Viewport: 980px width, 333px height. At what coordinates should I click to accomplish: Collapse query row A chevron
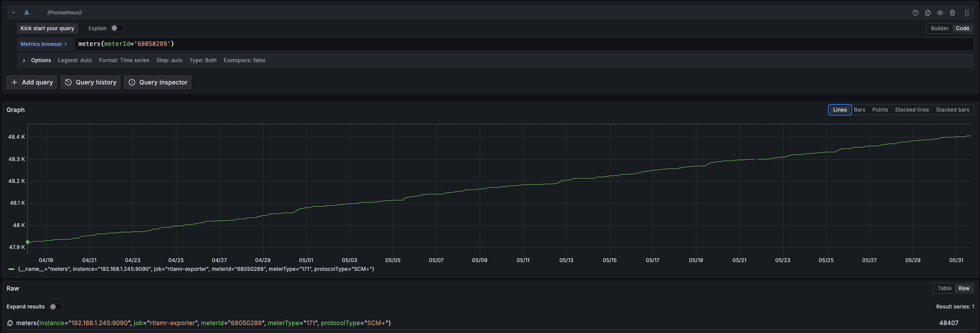(x=14, y=13)
